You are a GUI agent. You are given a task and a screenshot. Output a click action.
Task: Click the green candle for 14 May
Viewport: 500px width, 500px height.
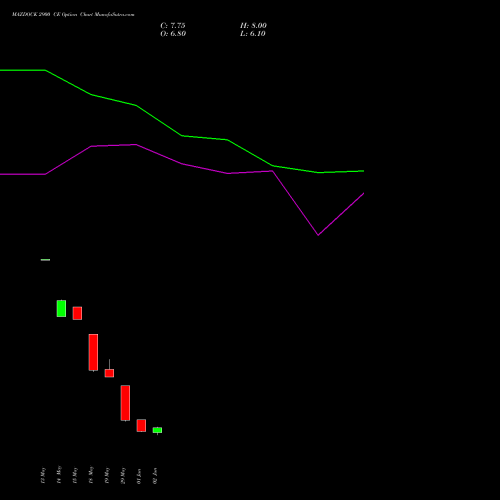click(x=61, y=308)
